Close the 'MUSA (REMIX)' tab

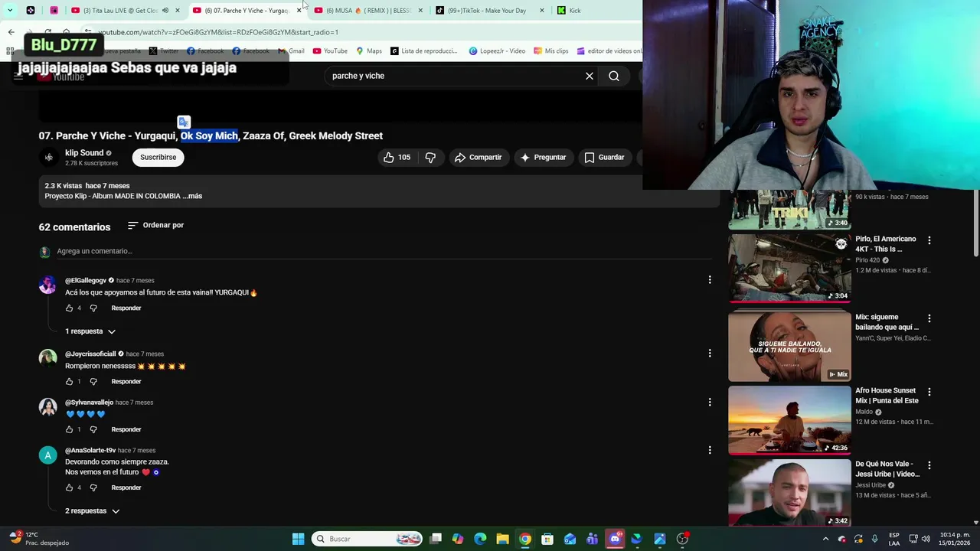click(x=420, y=10)
